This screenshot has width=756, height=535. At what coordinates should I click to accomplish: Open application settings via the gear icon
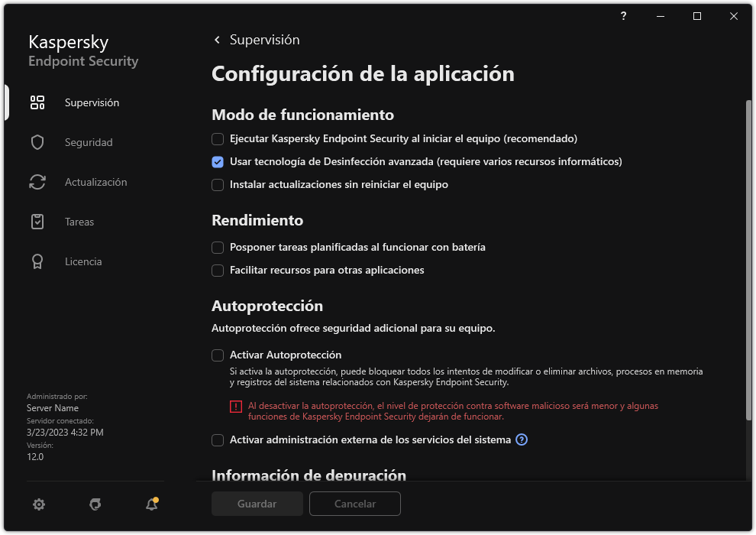pyautogui.click(x=38, y=504)
